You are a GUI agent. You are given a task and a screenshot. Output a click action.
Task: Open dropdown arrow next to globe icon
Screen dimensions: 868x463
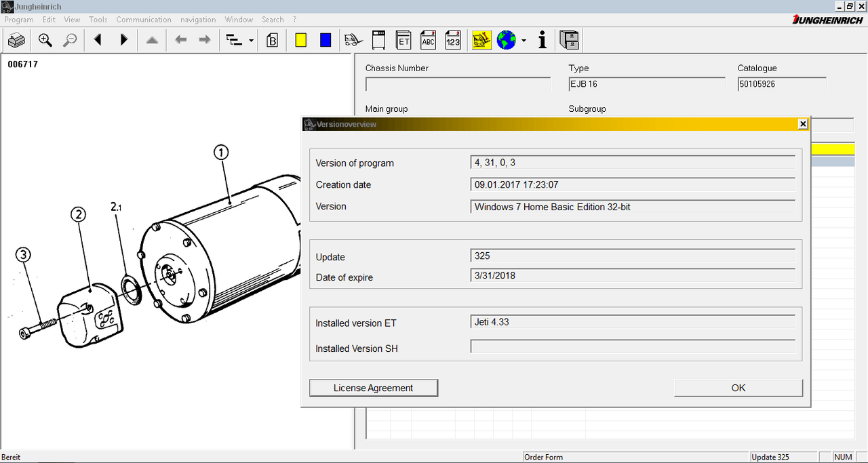point(524,41)
